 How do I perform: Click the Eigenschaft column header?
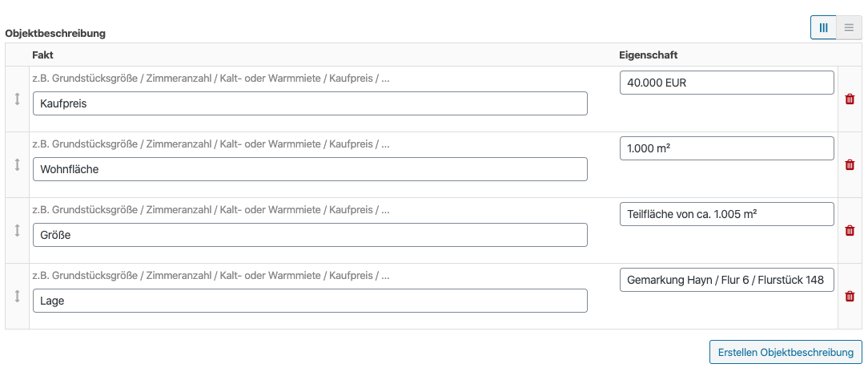[649, 55]
